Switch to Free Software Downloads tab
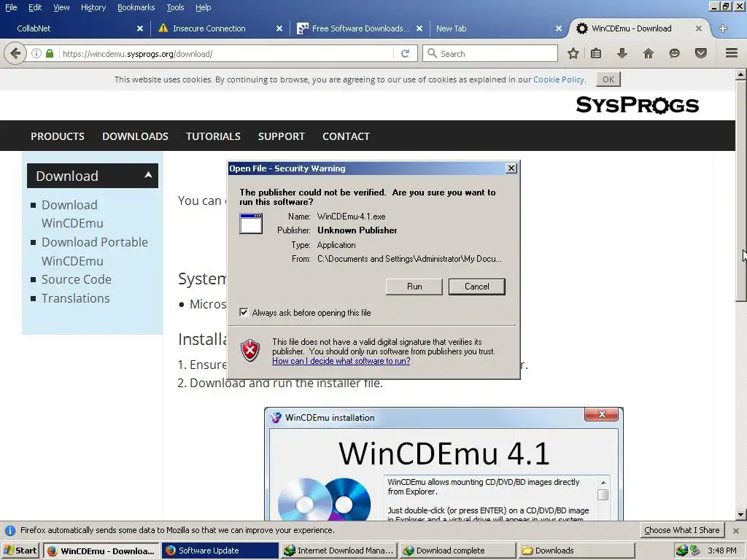Image resolution: width=747 pixels, height=560 pixels. (360, 28)
